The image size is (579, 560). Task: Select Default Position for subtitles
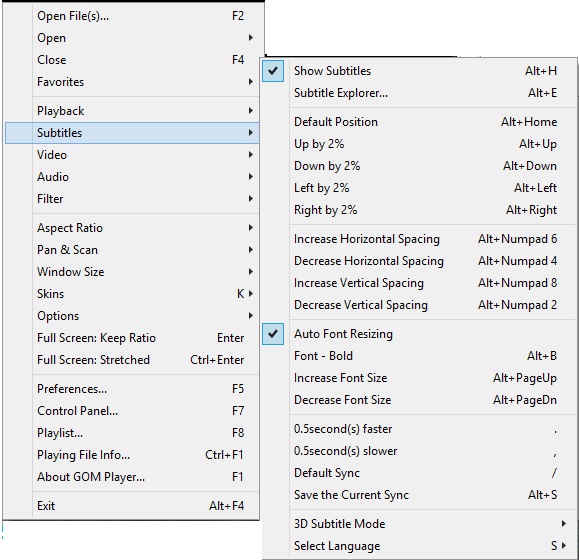[x=419, y=122]
